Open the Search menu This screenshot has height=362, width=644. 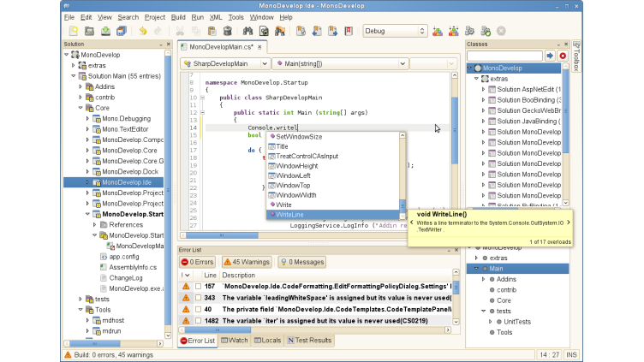point(128,17)
